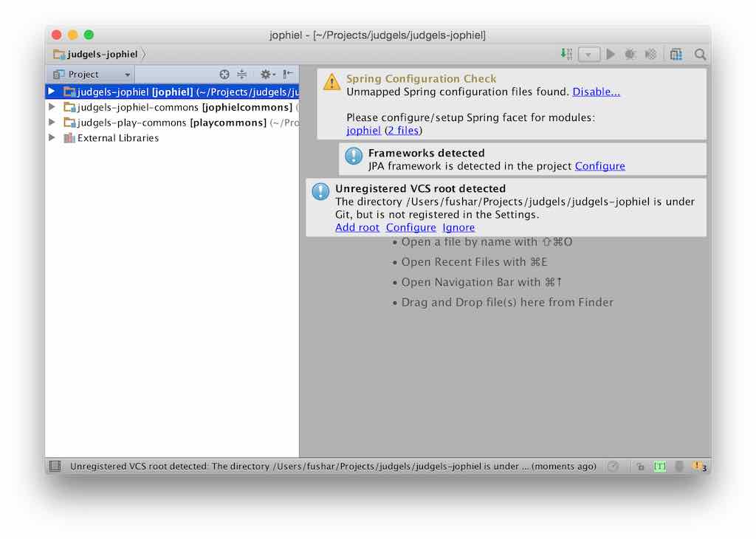Click the background tasks progress icon in status bar
This screenshot has width=756, height=539.
click(614, 466)
